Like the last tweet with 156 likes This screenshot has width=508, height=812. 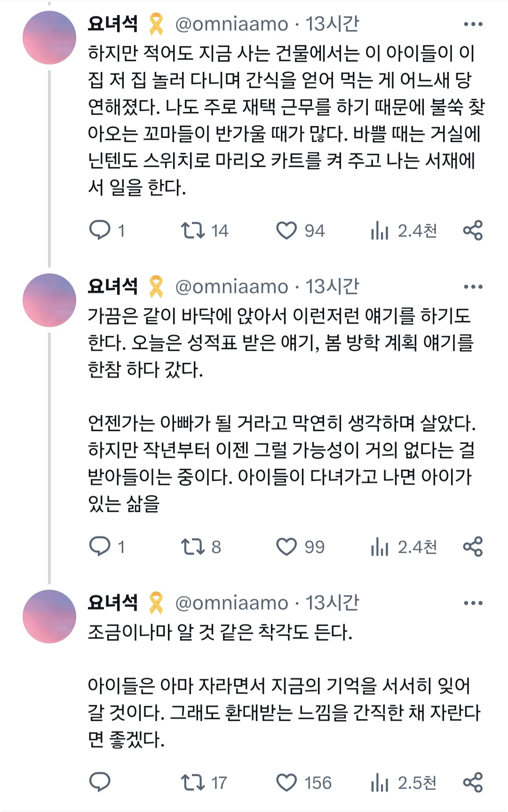(286, 782)
